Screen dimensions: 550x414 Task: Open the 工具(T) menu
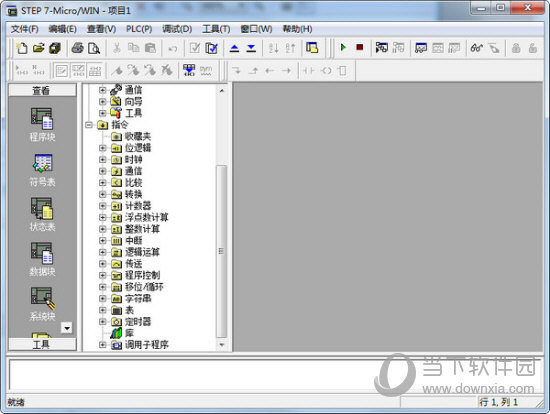216,29
